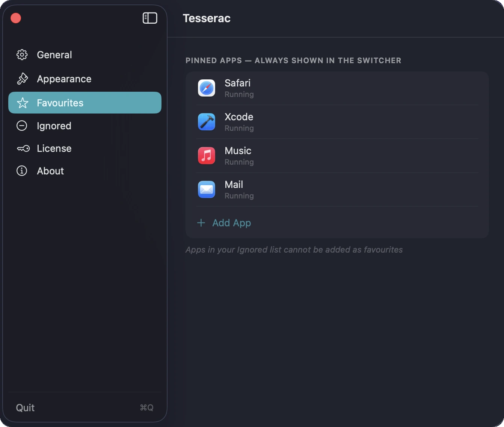The height and width of the screenshot is (427, 504).
Task: Close the window with the red button
Action: (x=16, y=18)
